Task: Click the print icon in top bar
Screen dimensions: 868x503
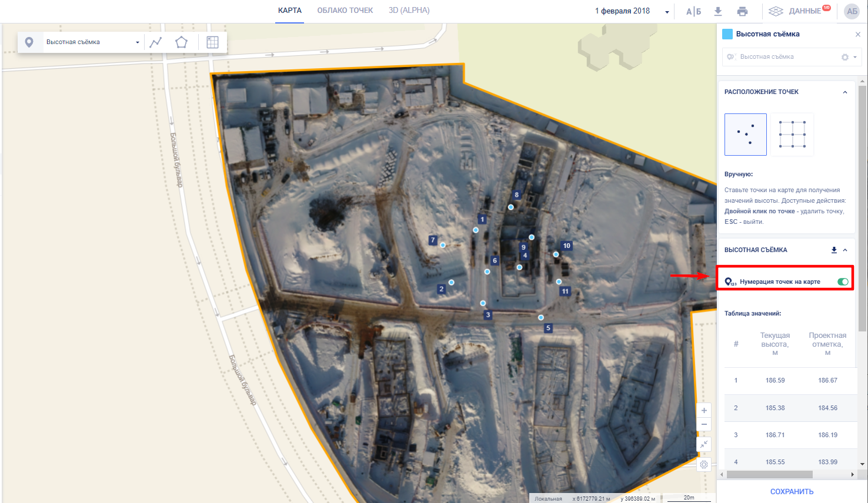Action: click(x=742, y=11)
